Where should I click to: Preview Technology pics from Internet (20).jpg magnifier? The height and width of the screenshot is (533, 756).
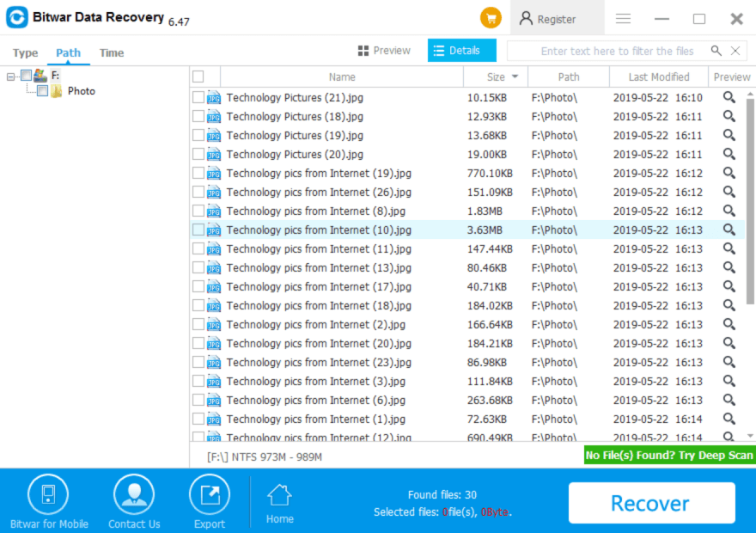point(729,343)
